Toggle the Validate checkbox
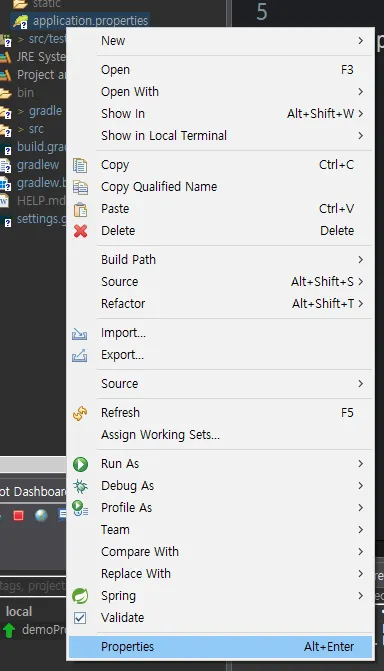Image resolution: width=384 pixels, height=671 pixels. [80, 618]
